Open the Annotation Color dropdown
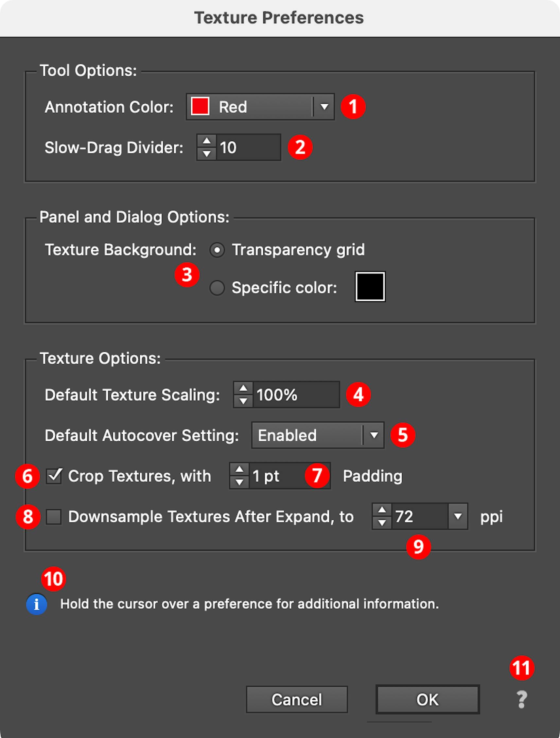Screen dimensions: 560x738 tap(260, 107)
